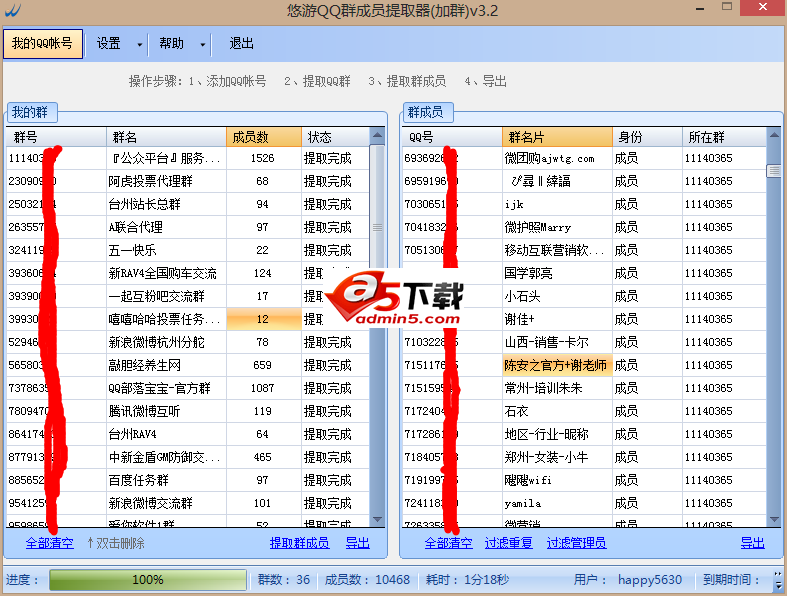Select the 融胆经养生网 group row

point(188,365)
